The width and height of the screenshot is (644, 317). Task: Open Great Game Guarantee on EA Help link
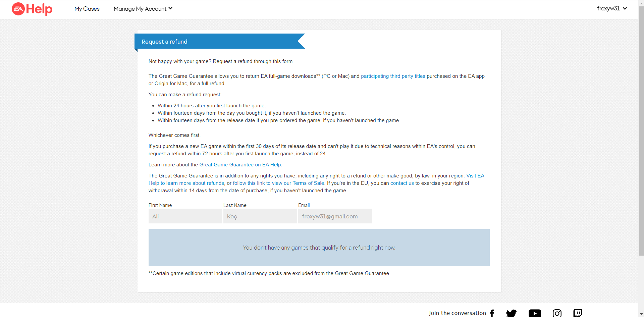[240, 165]
